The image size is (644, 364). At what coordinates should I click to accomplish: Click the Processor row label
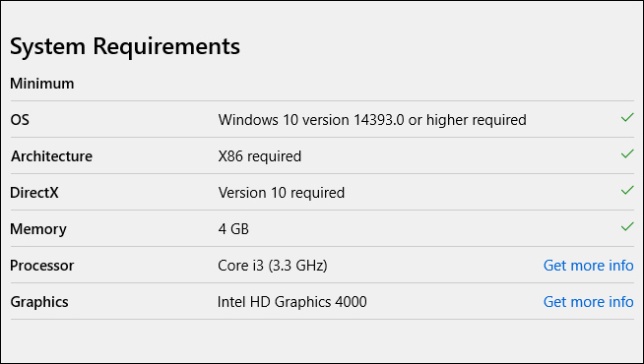[x=42, y=266]
